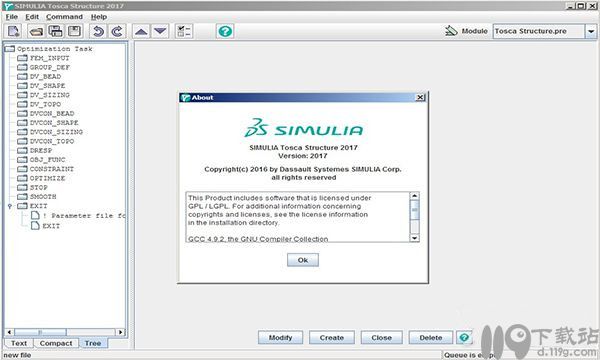Click the Create button
Image resolution: width=600 pixels, height=360 pixels.
(x=332, y=337)
